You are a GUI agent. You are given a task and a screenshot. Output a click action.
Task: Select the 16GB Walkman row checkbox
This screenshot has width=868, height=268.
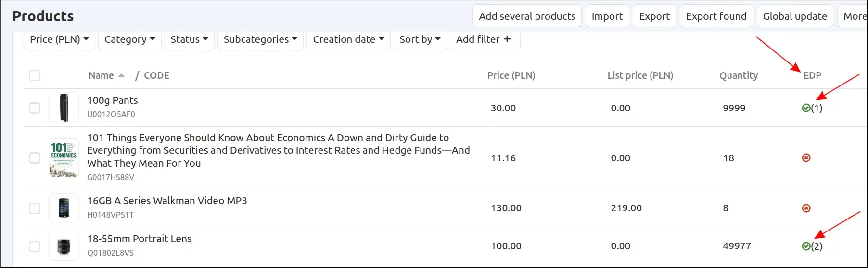click(x=35, y=208)
